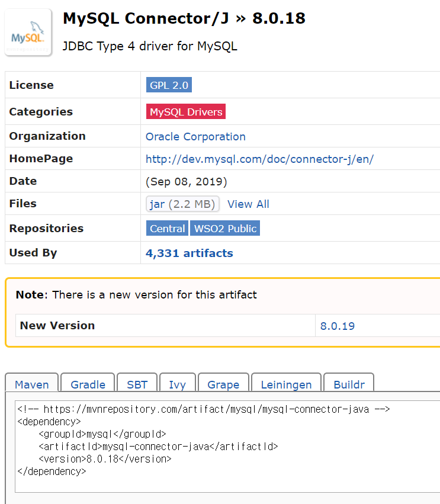Click the 'Organization' row label
Screen dimensions: 440x504
47,136
